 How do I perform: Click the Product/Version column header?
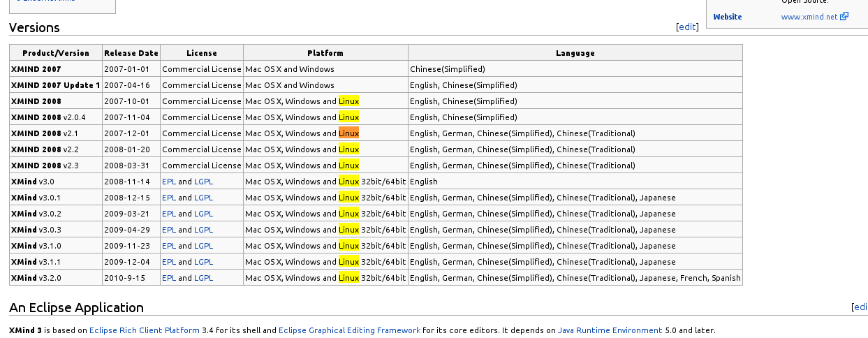[x=56, y=53]
